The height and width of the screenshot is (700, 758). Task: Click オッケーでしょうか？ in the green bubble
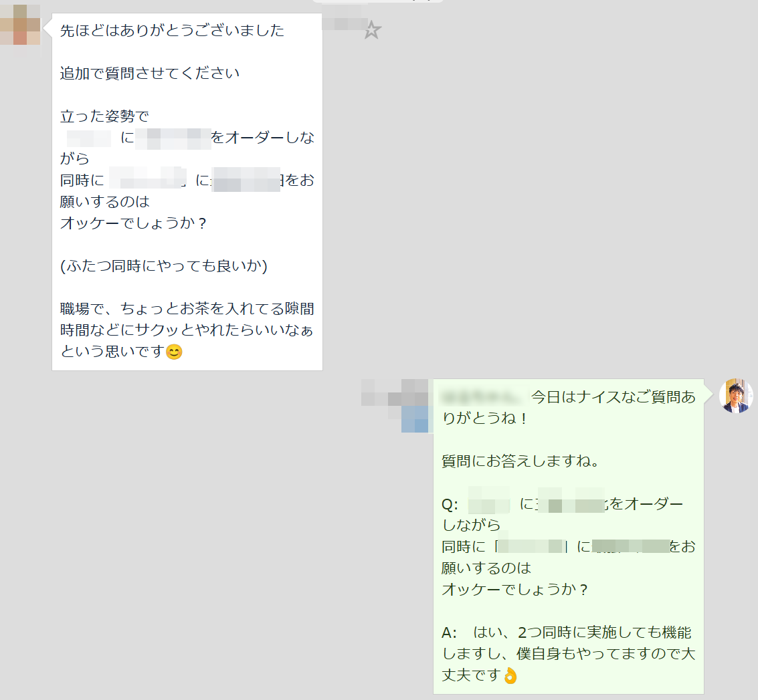click(515, 590)
